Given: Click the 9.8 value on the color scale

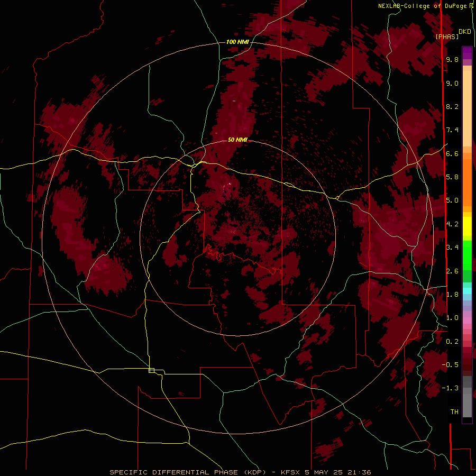Looking at the screenshot, I should [x=452, y=59].
